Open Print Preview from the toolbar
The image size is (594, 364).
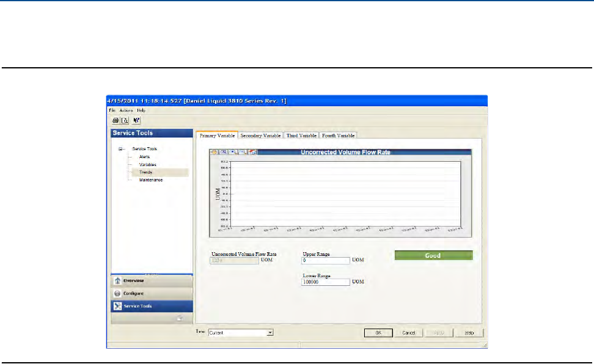coord(124,121)
